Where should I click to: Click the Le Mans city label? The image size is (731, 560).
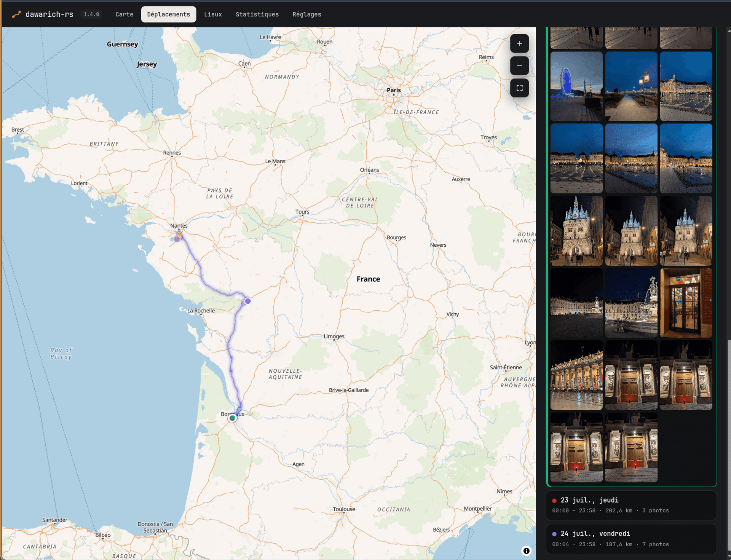tap(275, 161)
